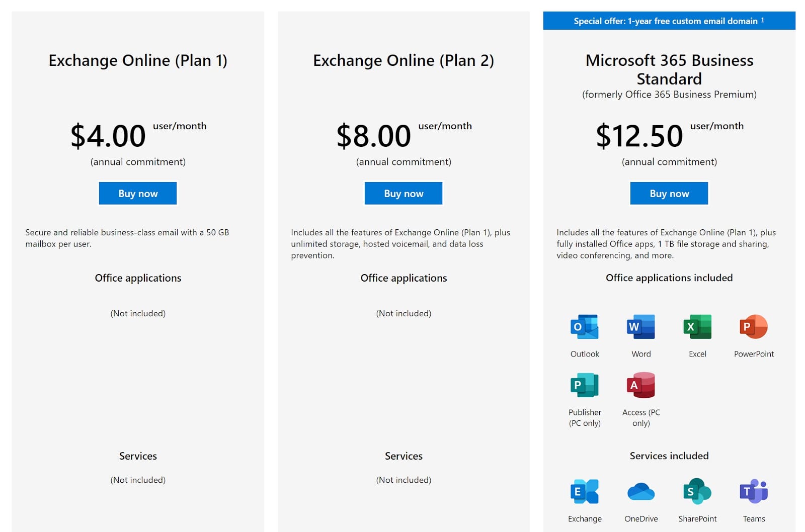
Task: Click the SharePoint service icon
Action: [x=697, y=491]
